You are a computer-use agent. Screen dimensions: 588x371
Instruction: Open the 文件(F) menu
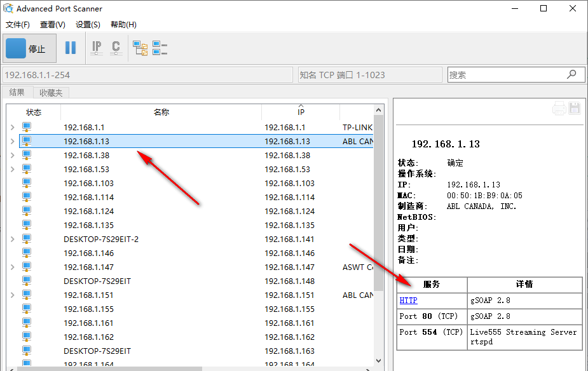18,25
